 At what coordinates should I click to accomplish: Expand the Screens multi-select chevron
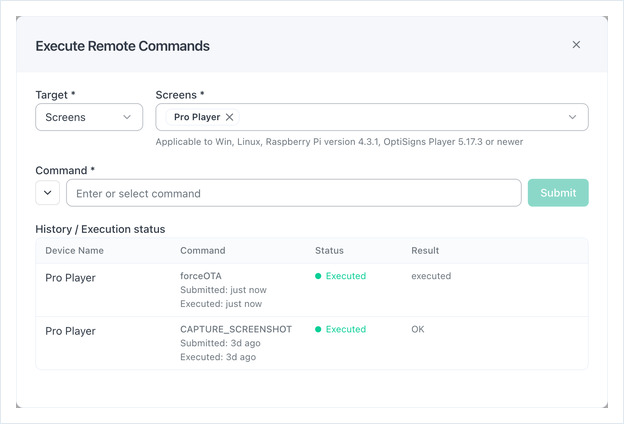click(x=572, y=117)
